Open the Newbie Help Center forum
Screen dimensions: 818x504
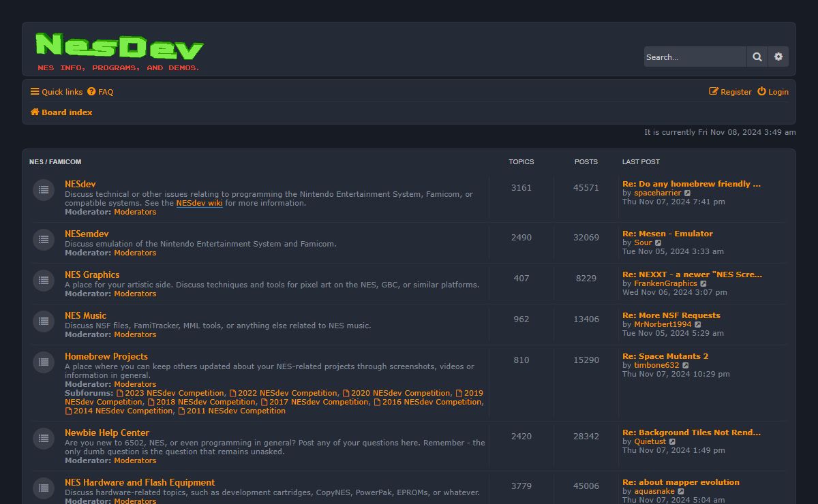(x=107, y=432)
